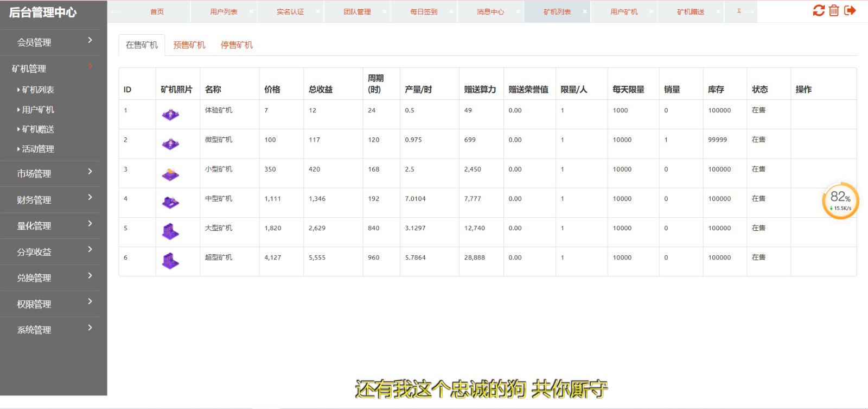Click the trash can icon
Screen dimensions: 868x409
coord(834,10)
